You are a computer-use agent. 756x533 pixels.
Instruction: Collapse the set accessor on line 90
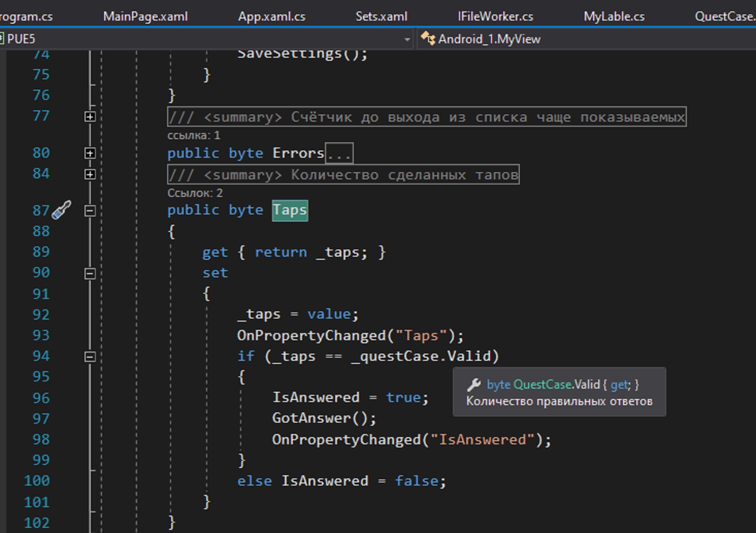coord(90,274)
